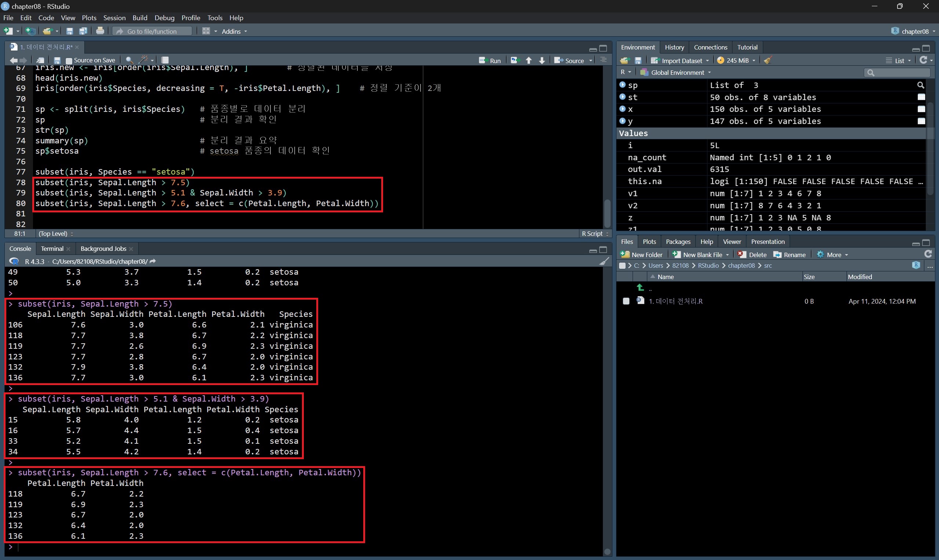Image resolution: width=939 pixels, height=560 pixels.
Task: Refresh the Files pane listing
Action: click(928, 255)
